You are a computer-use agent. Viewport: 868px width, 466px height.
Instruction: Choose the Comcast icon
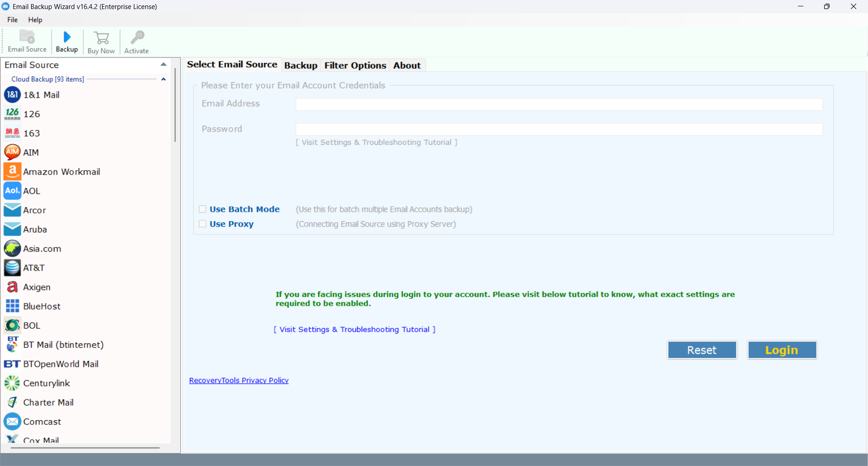[12, 421]
